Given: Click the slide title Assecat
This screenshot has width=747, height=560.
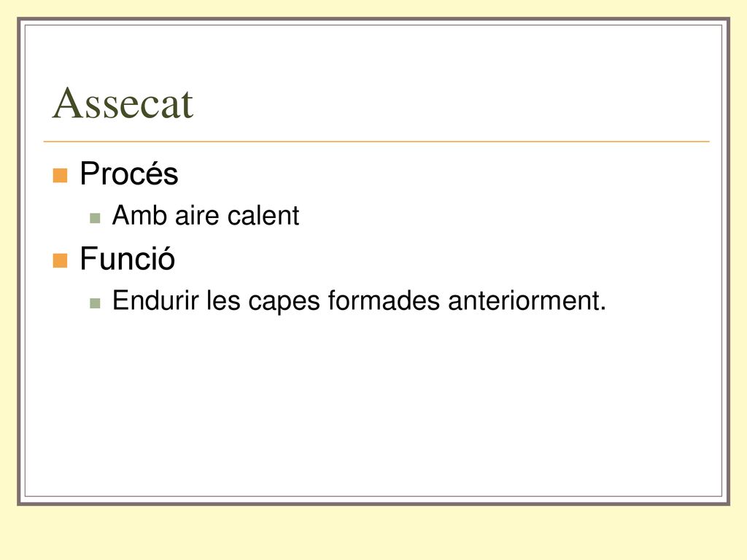Looking at the screenshot, I should pos(123,103).
